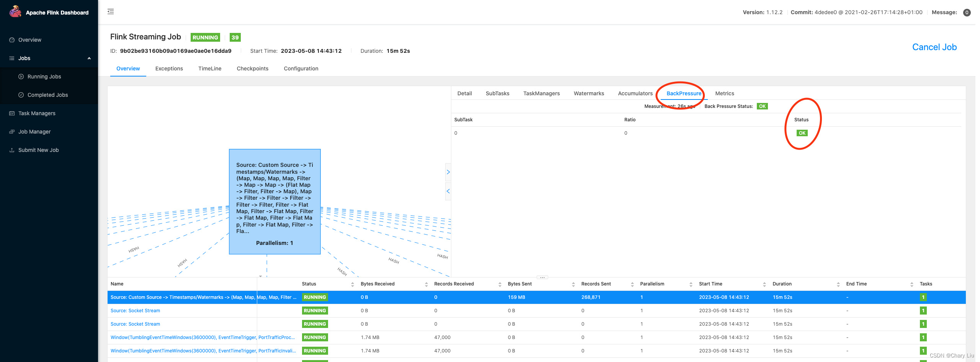The width and height of the screenshot is (980, 362).
Task: Open the TaskManagers tab
Action: point(541,93)
